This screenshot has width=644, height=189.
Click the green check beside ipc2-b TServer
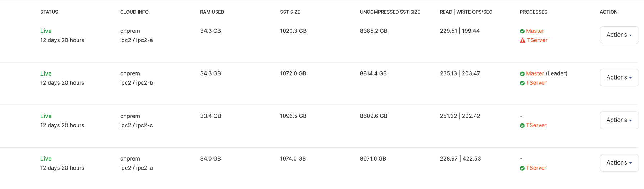(522, 83)
